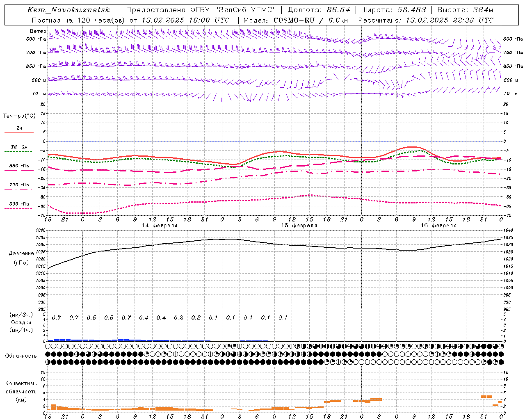Click the '16 февраля' date label

tap(438, 226)
